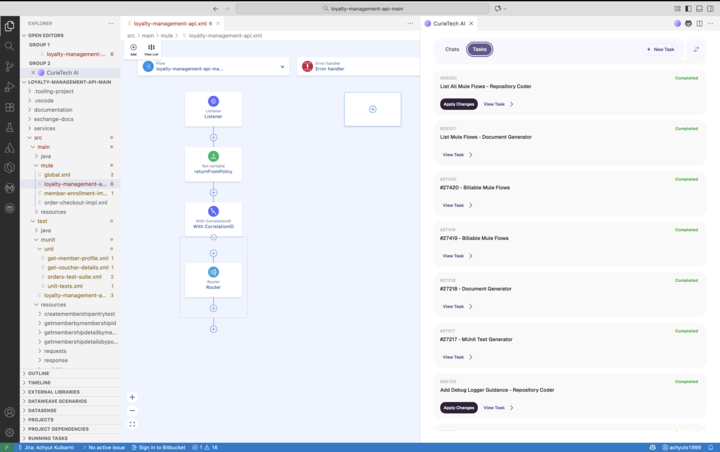Select the Listener node in flow
Viewport: 720px width, 452px height.
point(214,109)
